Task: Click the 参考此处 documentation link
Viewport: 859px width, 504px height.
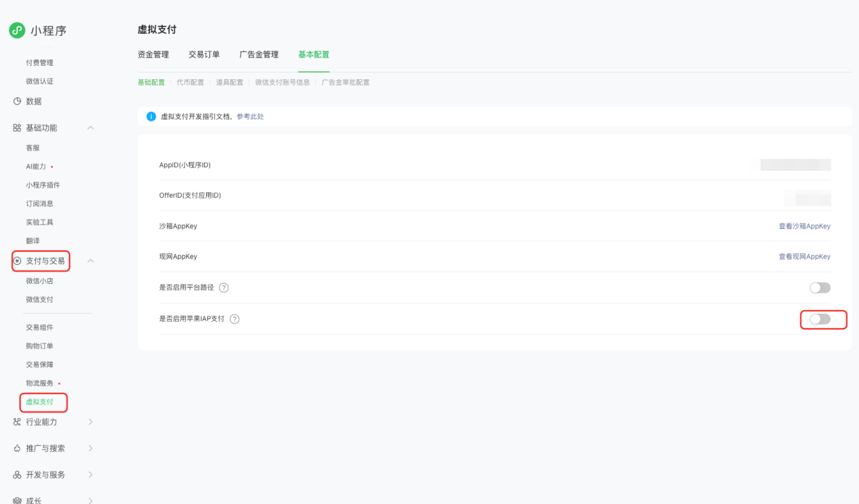Action: [x=250, y=117]
